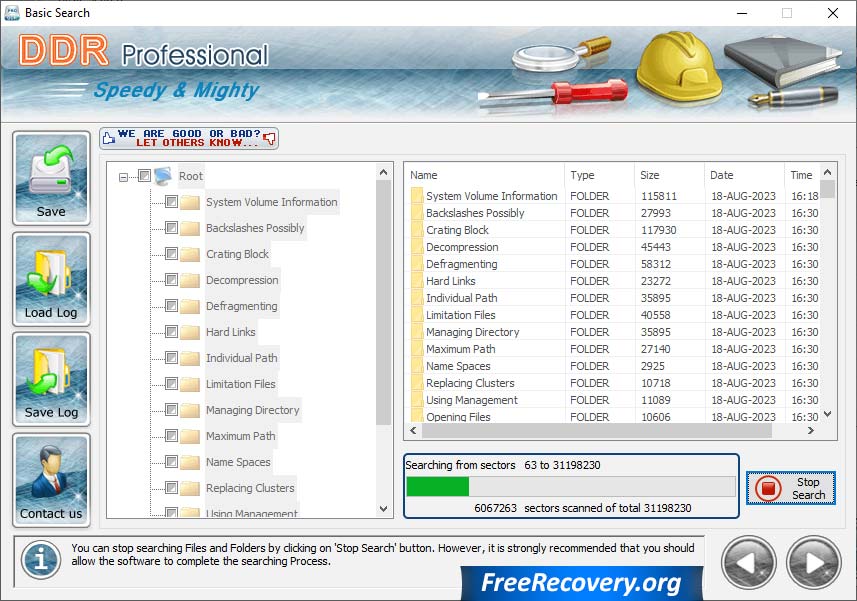The width and height of the screenshot is (857, 601).
Task: Click folder icon of Using Management in list
Action: coord(417,400)
